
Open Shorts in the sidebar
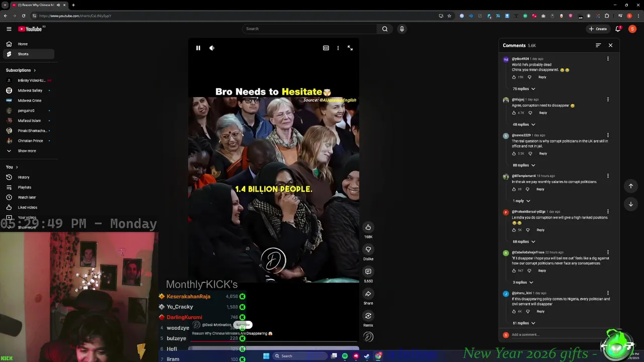click(x=29, y=54)
